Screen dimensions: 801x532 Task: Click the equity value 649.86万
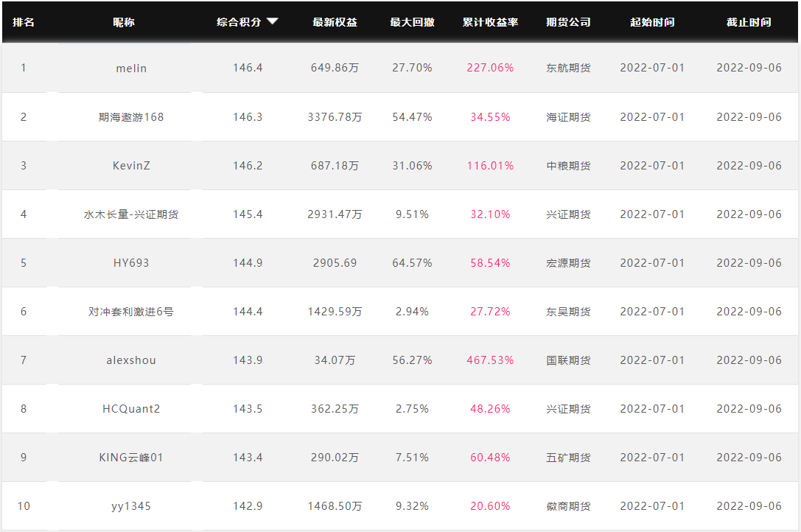[335, 68]
